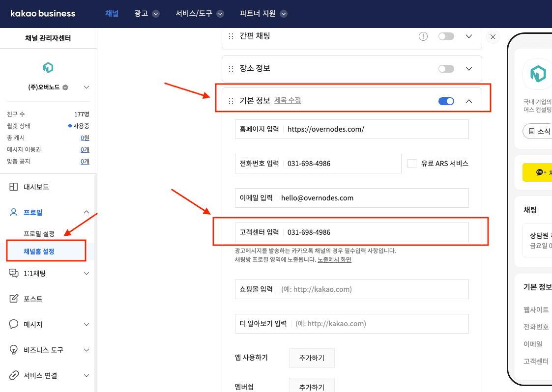Click the 1:1채팅 speech bubble icon
This screenshot has height=392, width=552.
[x=13, y=273]
